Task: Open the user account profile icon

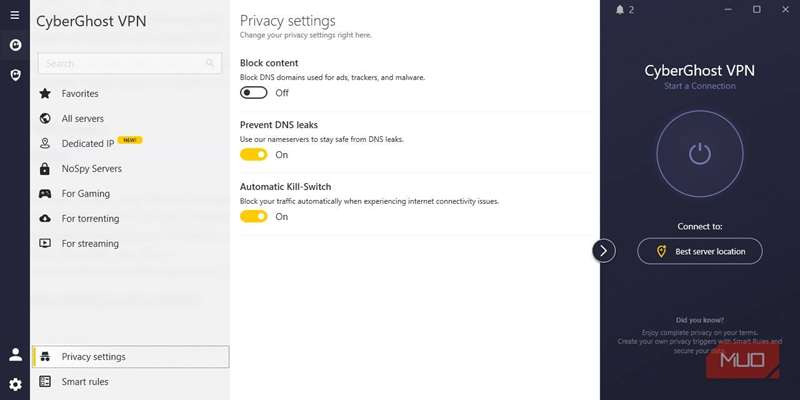Action: pos(15,354)
